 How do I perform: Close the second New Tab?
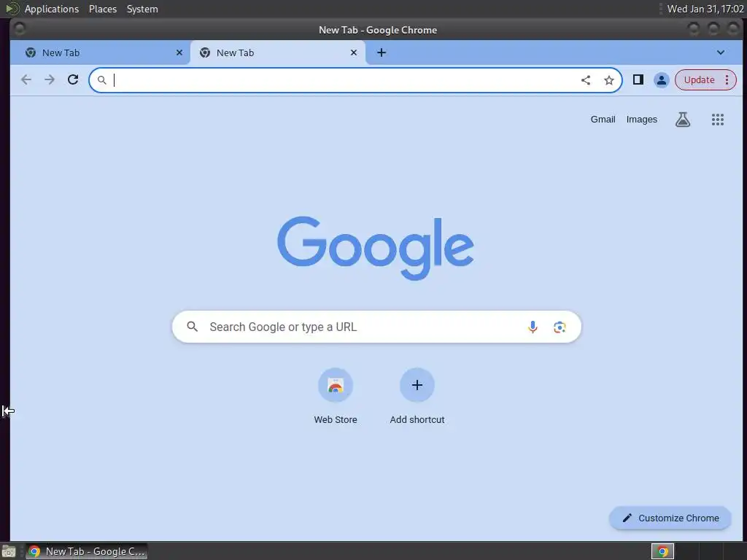[x=354, y=52]
